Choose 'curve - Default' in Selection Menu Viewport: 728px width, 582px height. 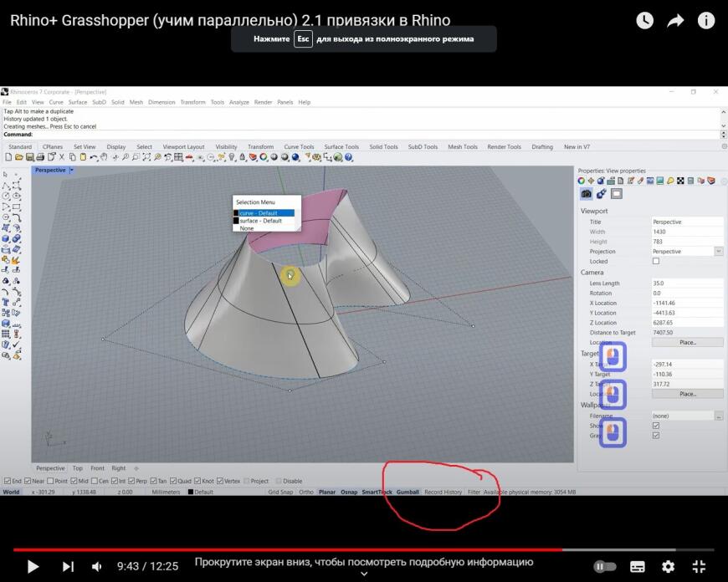click(264, 213)
